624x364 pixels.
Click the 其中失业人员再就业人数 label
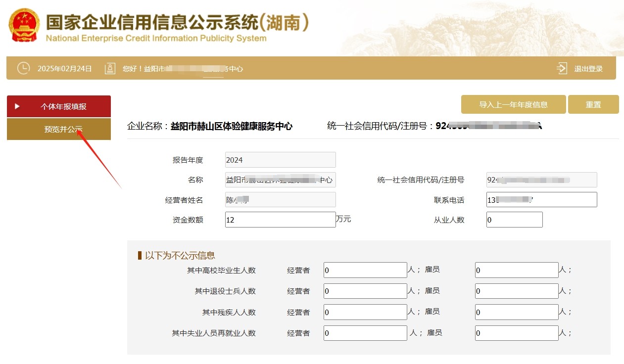214,333
